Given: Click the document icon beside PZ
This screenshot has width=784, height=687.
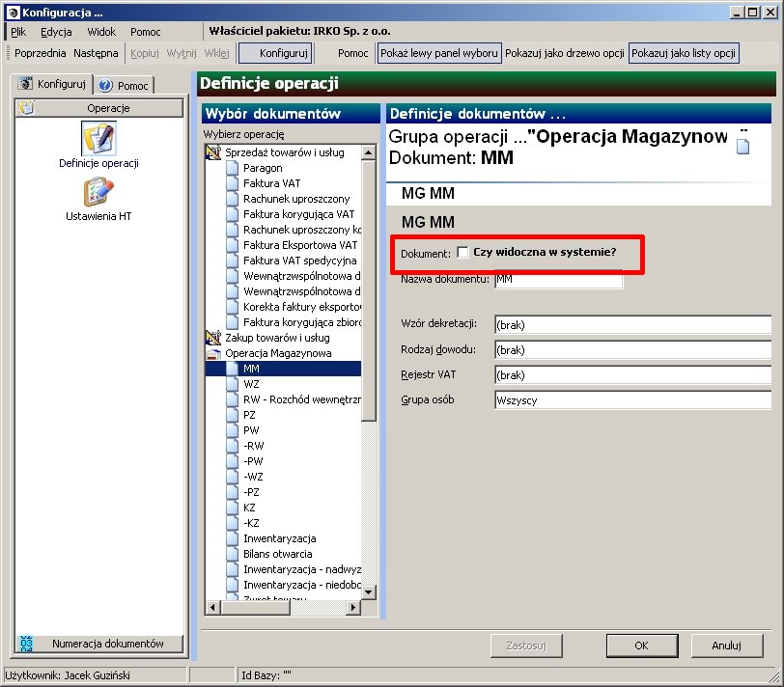Looking at the screenshot, I should pos(232,415).
